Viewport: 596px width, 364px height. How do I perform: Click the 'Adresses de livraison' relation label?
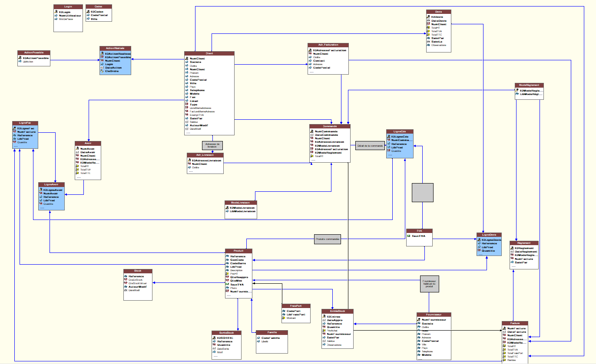(212, 145)
